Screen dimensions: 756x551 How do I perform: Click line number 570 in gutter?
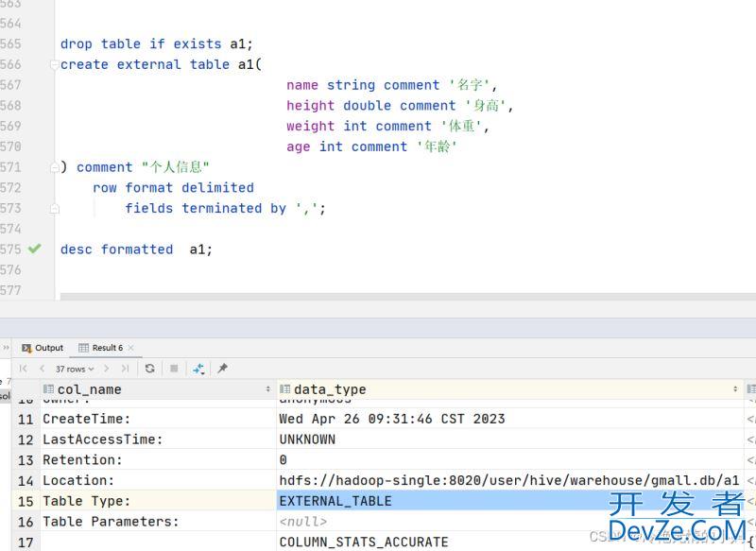10,146
